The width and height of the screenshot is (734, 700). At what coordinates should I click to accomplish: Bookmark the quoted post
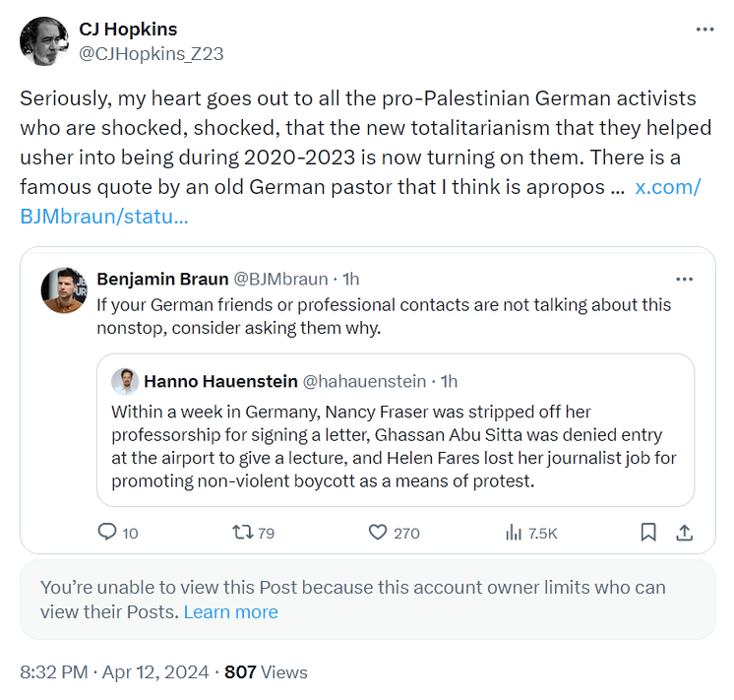[648, 532]
